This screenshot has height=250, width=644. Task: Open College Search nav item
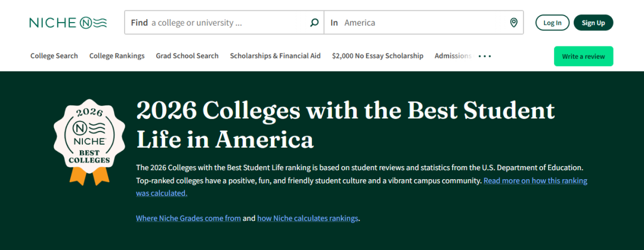(x=54, y=56)
